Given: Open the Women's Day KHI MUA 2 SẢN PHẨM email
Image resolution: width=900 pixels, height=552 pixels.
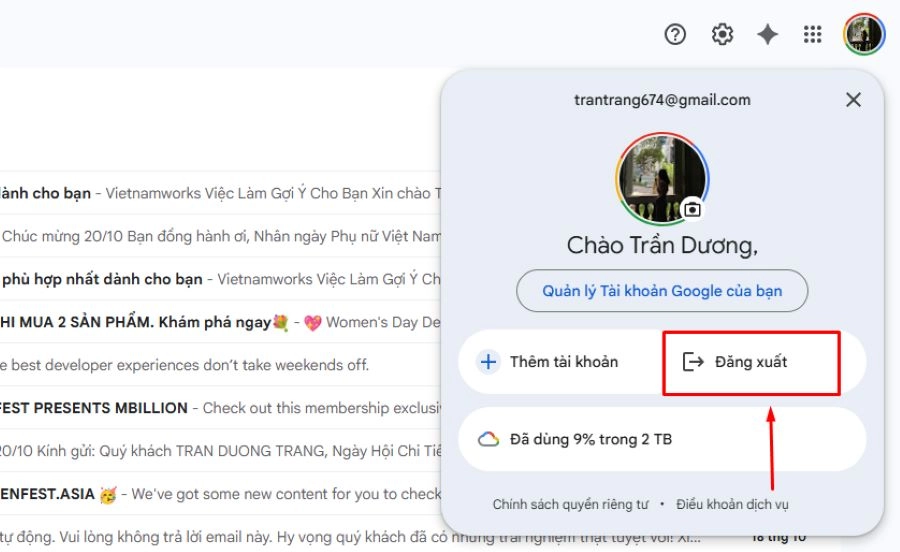Looking at the screenshot, I should [x=220, y=322].
